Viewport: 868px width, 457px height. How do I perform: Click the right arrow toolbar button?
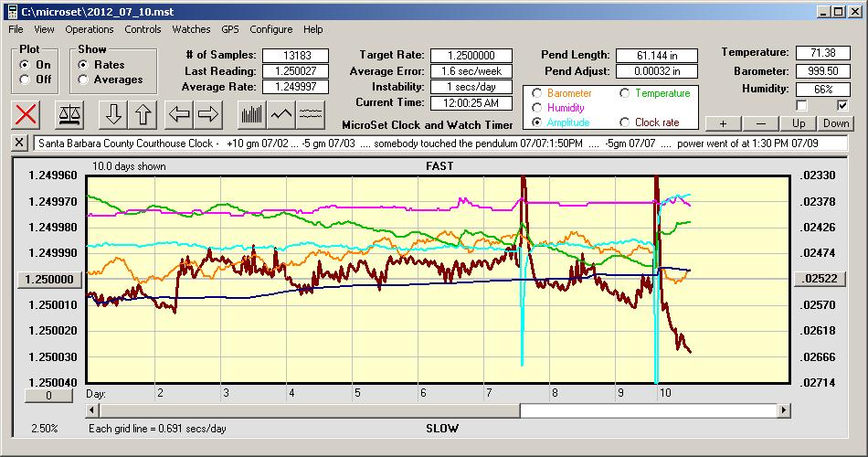[x=208, y=114]
